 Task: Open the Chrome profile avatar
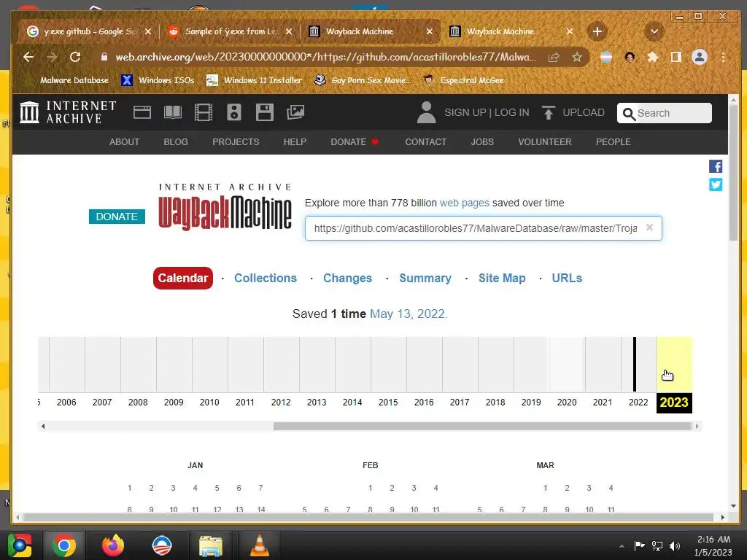point(700,57)
